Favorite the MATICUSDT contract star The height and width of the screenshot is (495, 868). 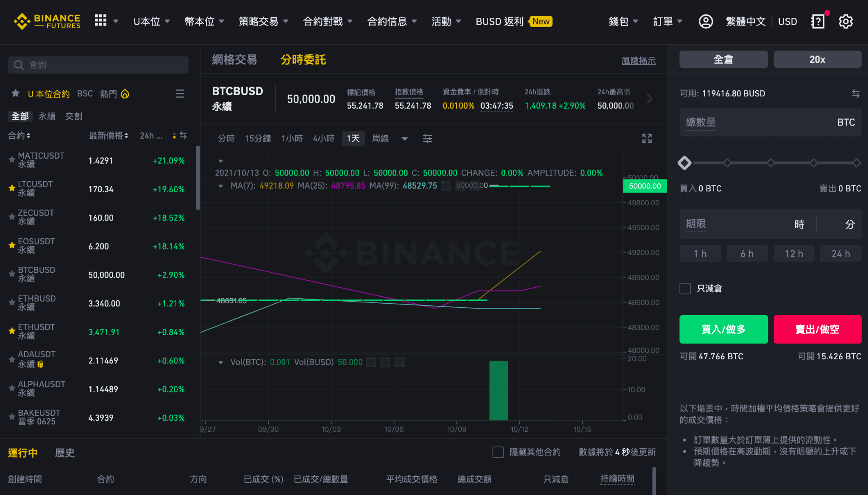(x=12, y=159)
